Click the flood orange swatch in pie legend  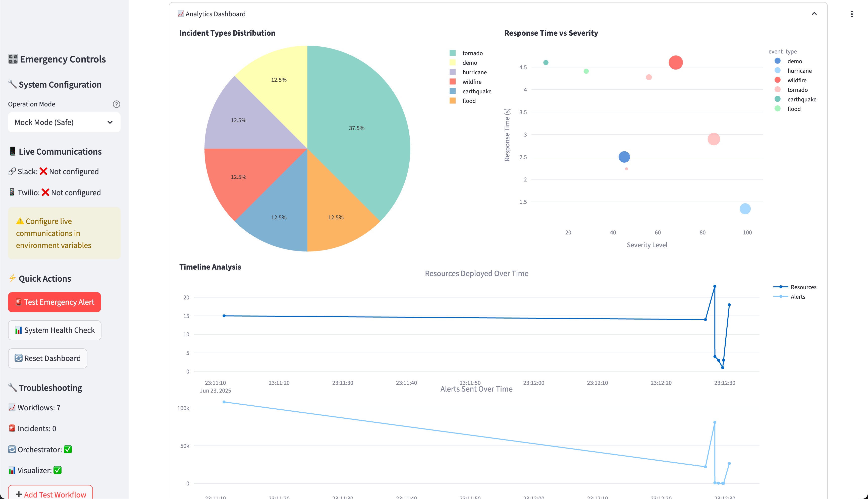453,101
